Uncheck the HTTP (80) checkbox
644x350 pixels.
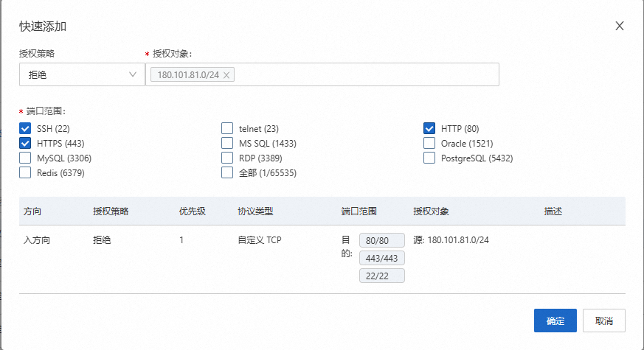click(429, 128)
